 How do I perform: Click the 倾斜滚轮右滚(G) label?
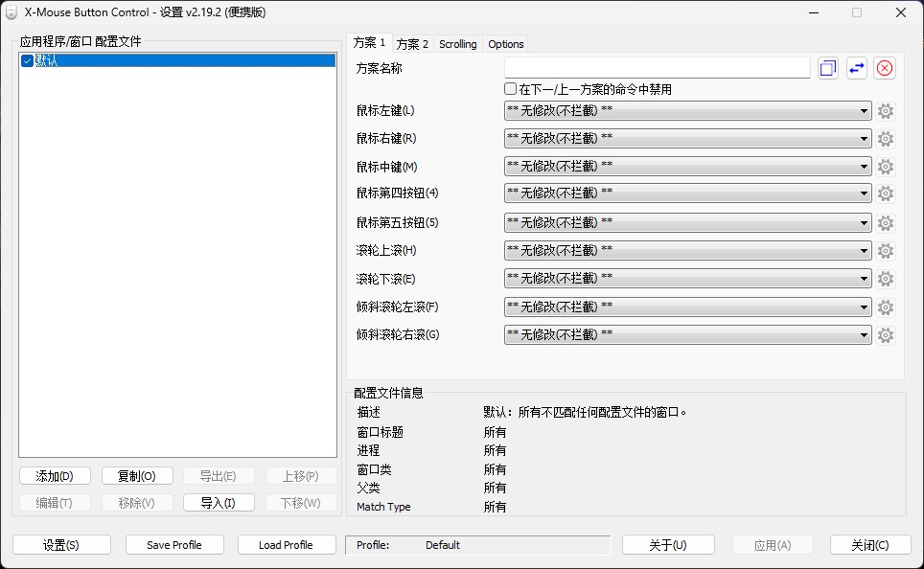(398, 334)
